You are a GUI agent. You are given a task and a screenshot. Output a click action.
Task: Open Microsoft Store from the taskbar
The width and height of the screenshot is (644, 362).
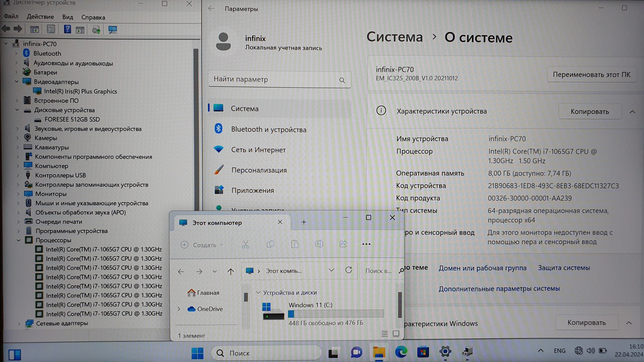coord(423,352)
